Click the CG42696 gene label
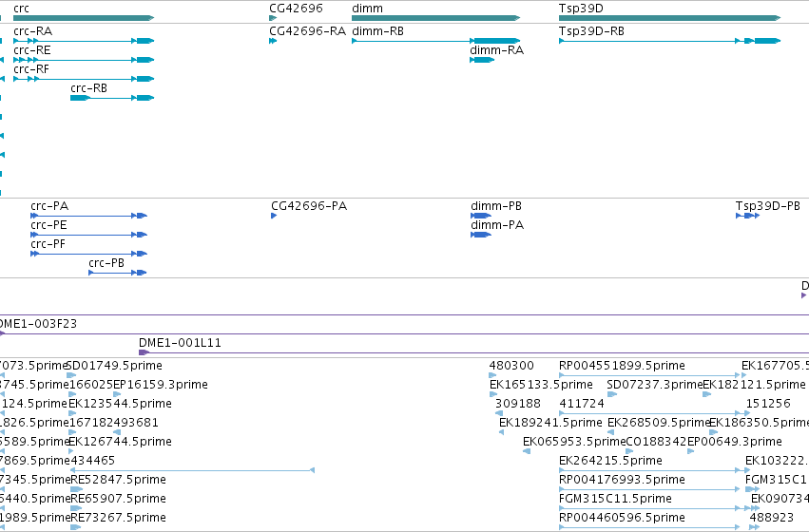Screen dimensions: 809x532 click(297, 9)
